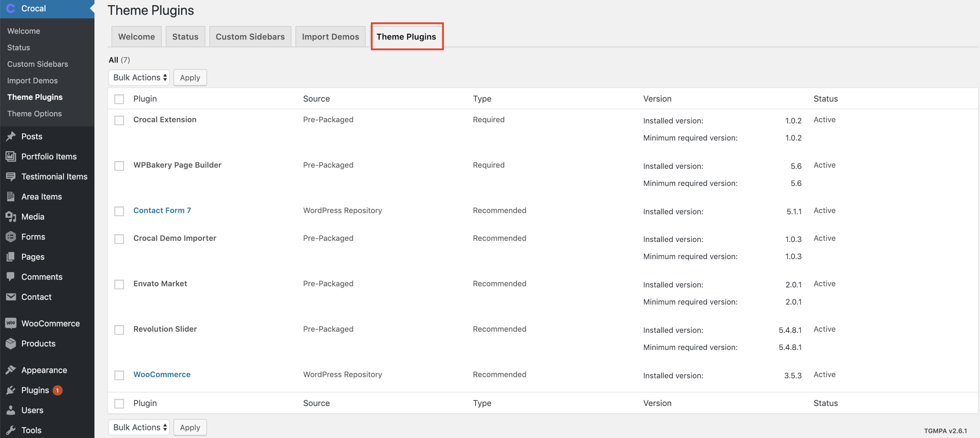Open the Appearance sidebar menu item

[47, 370]
